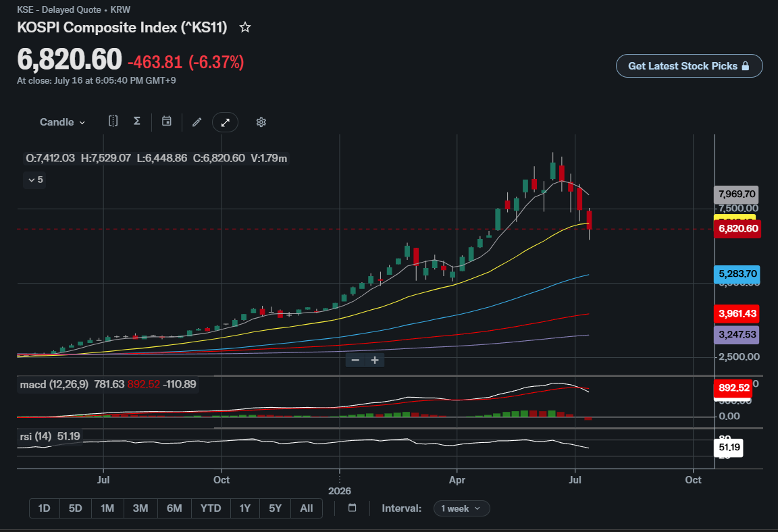The width and height of the screenshot is (778, 532).
Task: Open the comparison icon in chart toolbar
Action: click(x=113, y=122)
